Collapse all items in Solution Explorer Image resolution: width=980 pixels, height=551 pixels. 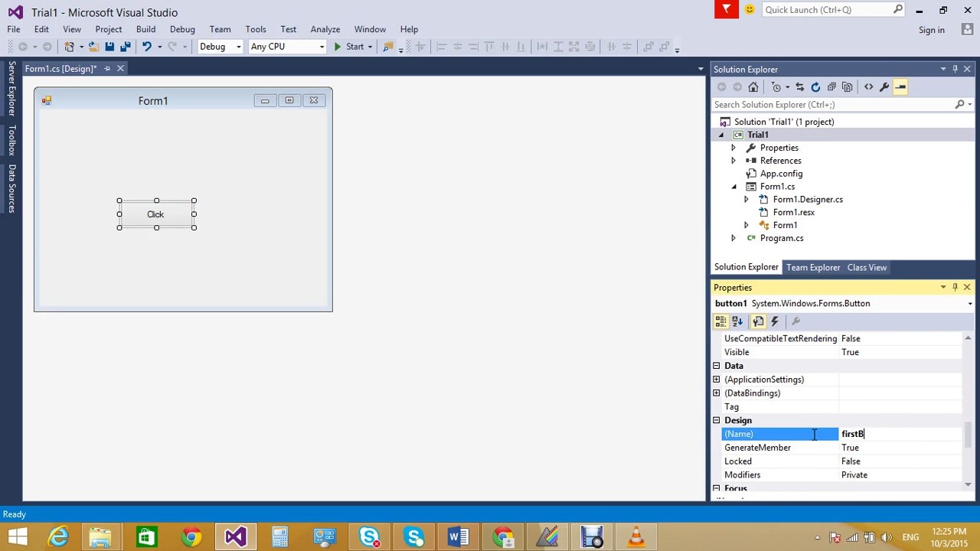[x=831, y=87]
